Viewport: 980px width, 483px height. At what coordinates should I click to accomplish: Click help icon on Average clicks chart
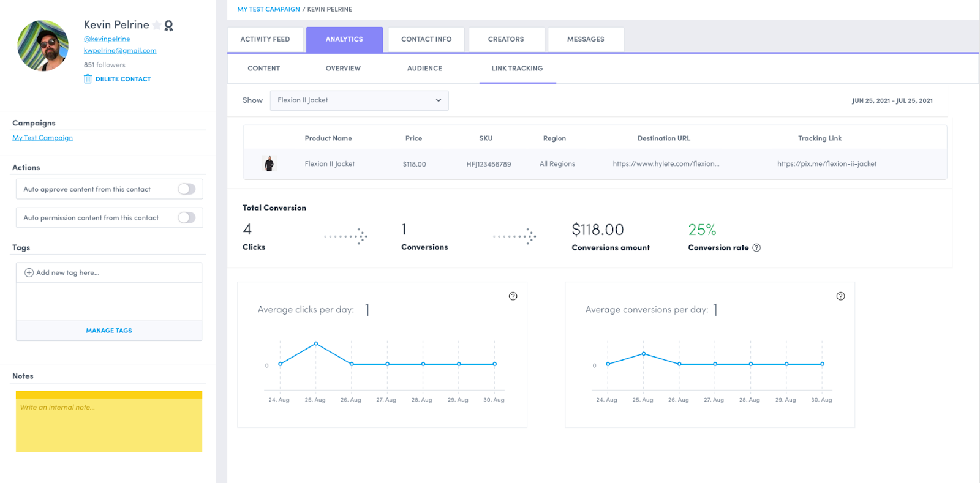click(x=513, y=296)
